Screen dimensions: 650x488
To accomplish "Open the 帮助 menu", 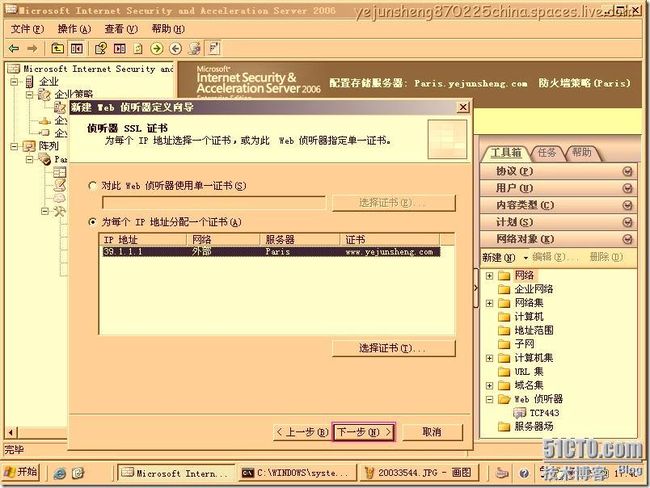I will click(168, 29).
